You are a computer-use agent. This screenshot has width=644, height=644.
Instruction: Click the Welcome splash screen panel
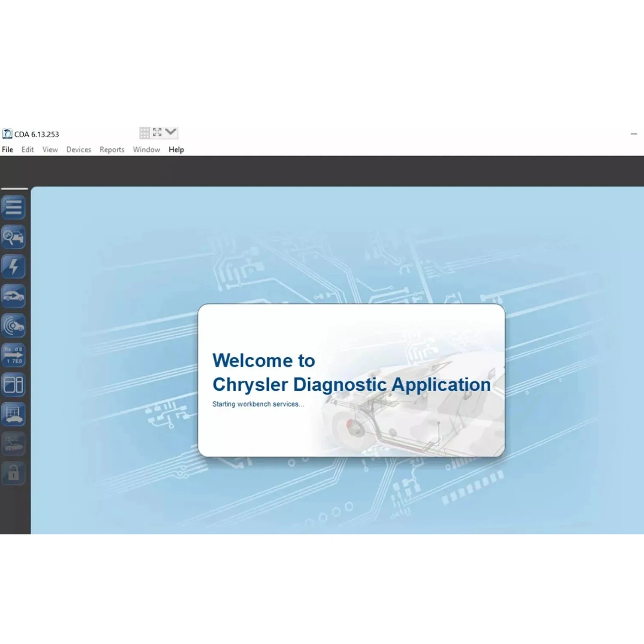coord(351,380)
